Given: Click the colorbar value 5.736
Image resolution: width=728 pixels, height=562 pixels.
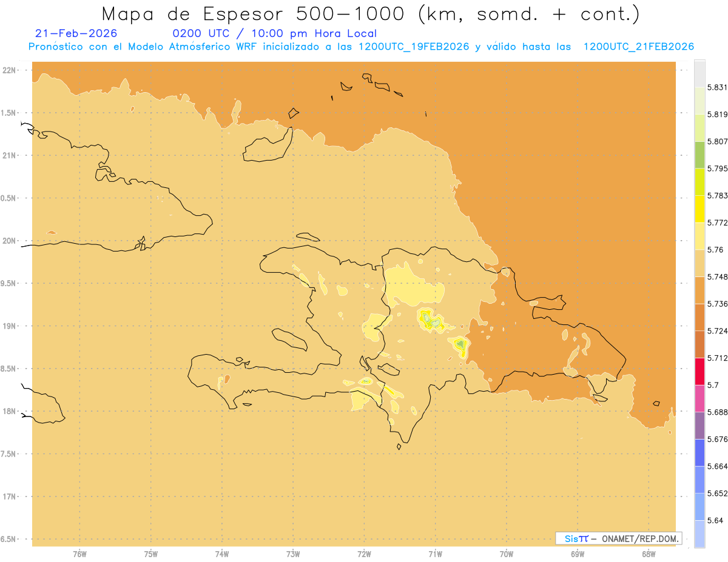Looking at the screenshot, I should coord(717,304).
